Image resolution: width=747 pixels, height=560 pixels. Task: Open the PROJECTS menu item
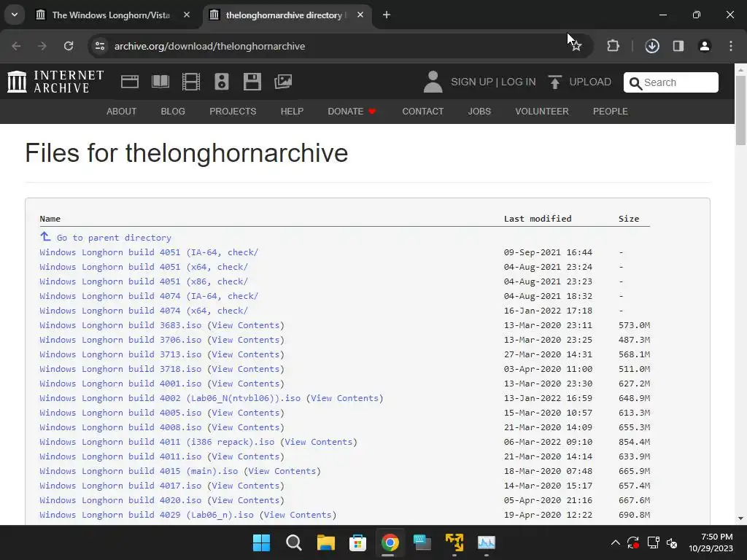(x=233, y=112)
